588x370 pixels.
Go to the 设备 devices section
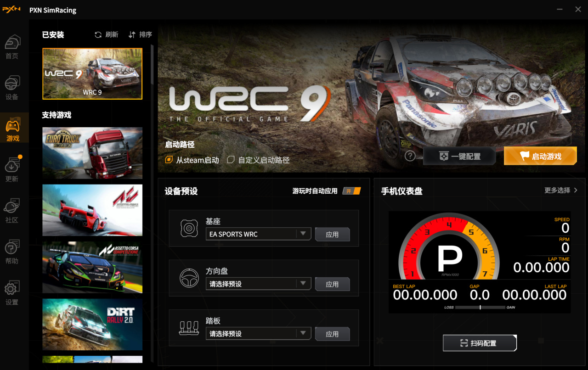tap(12, 88)
